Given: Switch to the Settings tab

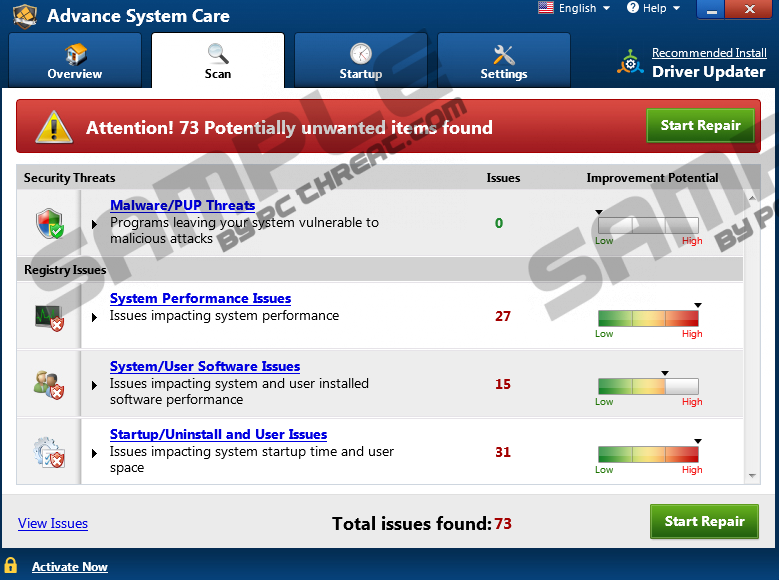Looking at the screenshot, I should (x=504, y=60).
